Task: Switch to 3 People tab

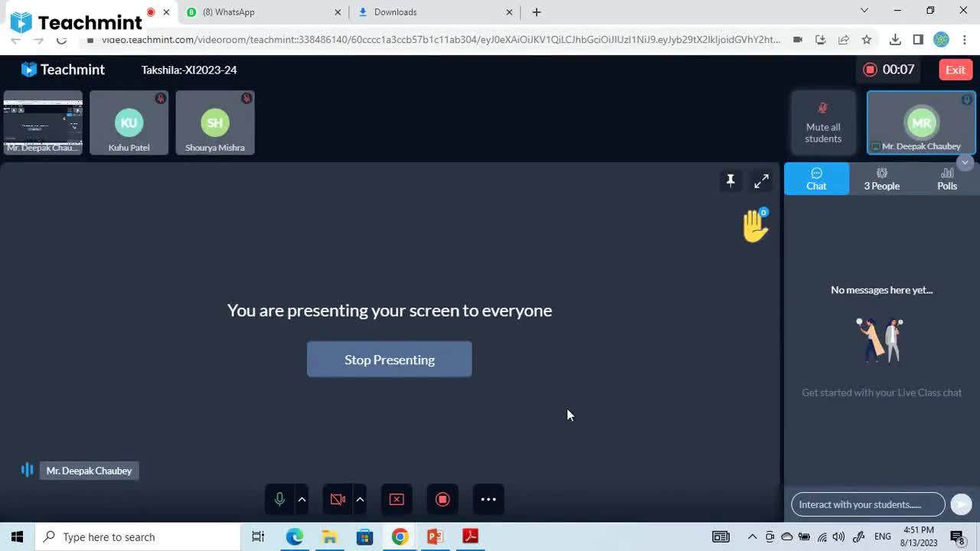Action: (882, 179)
